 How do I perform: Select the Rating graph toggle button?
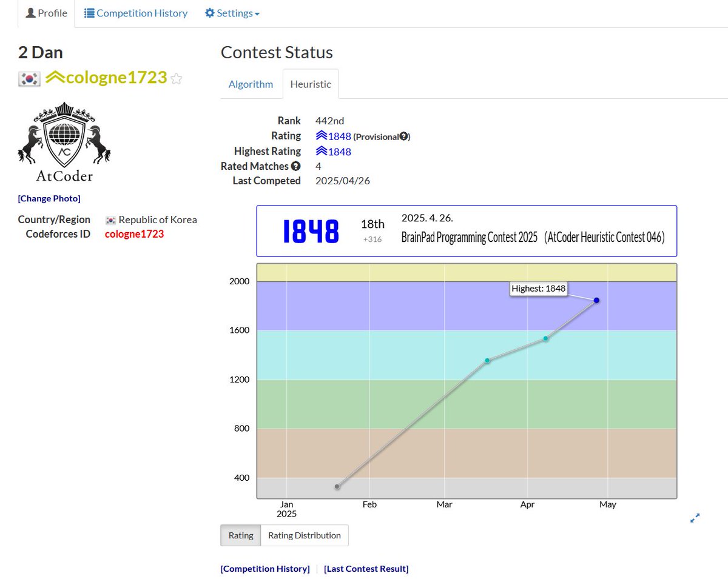(241, 535)
